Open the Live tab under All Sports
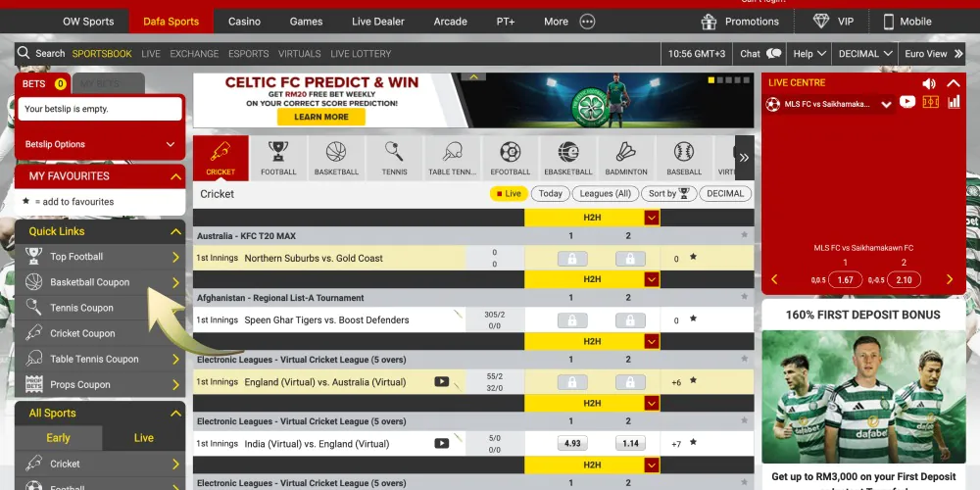 tap(143, 438)
